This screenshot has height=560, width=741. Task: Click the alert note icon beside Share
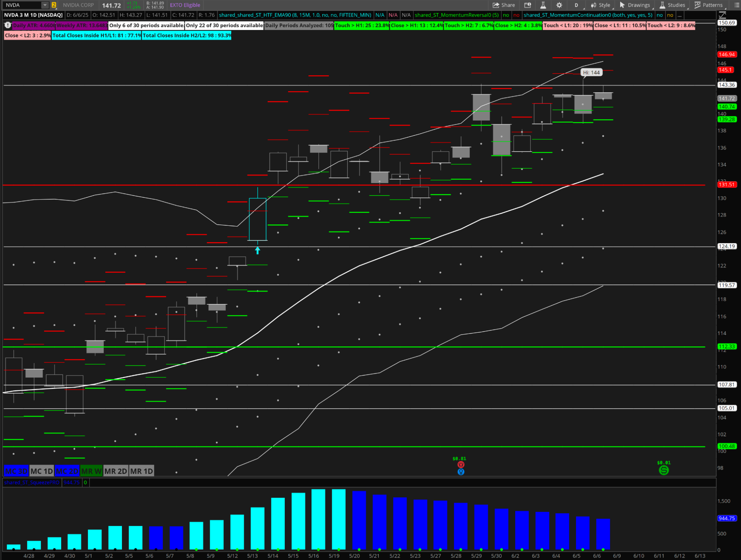pos(527,5)
